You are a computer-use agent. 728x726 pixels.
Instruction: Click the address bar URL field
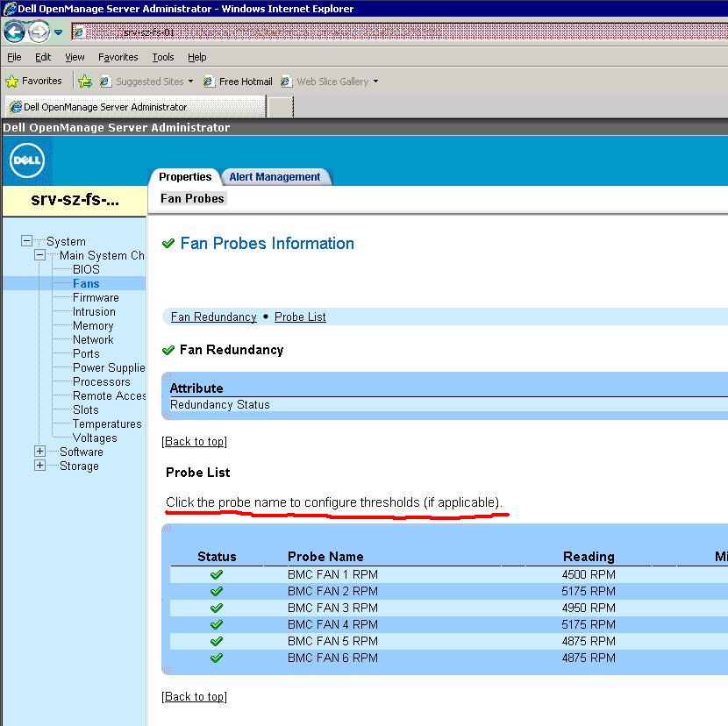tap(399, 32)
